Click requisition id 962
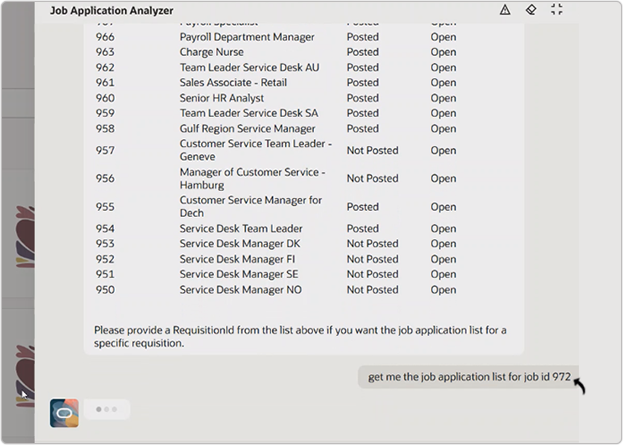The width and height of the screenshot is (623, 445). coord(105,68)
